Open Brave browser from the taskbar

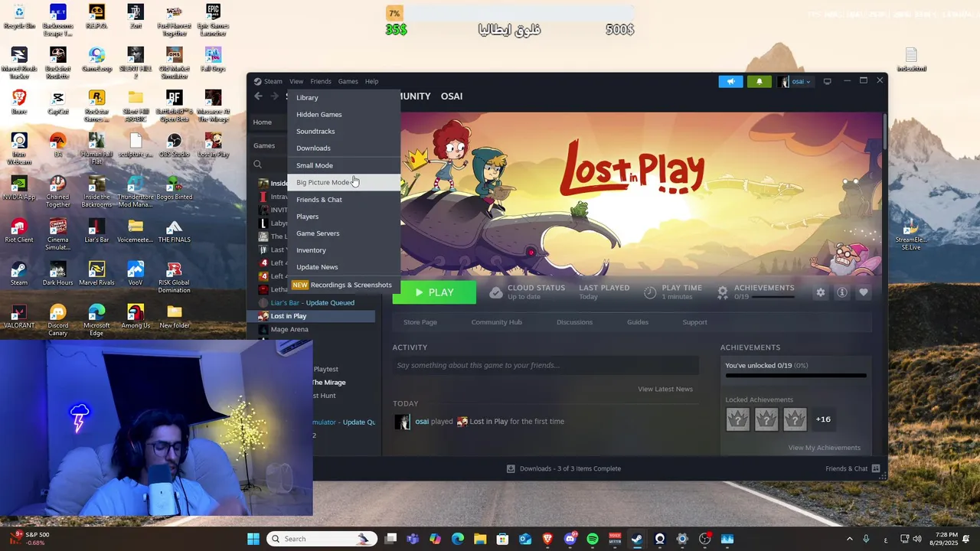547,539
